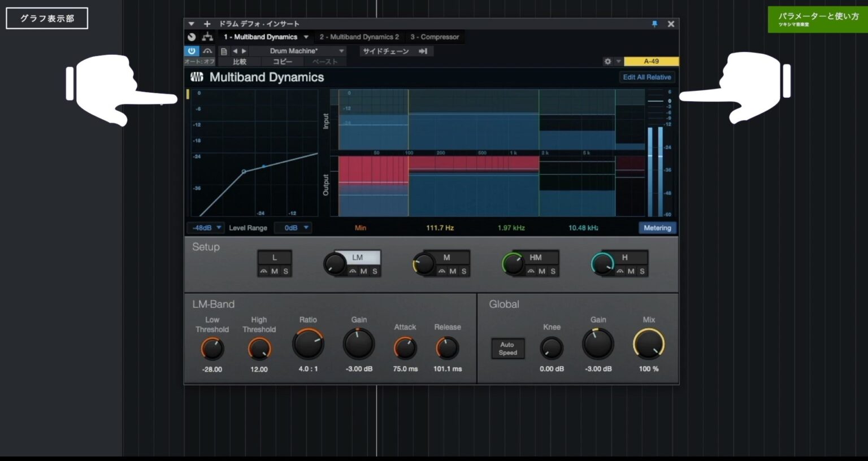Open the dropdown arrow next to 1 - Multiband Dynamics
The width and height of the screenshot is (868, 461).
[306, 37]
